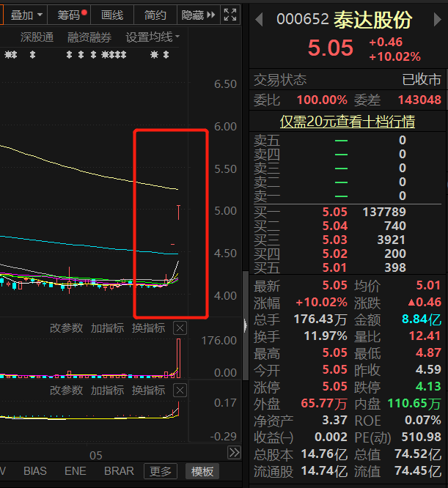
Task: Select the BIAS indicator tab
Action: tap(35, 471)
